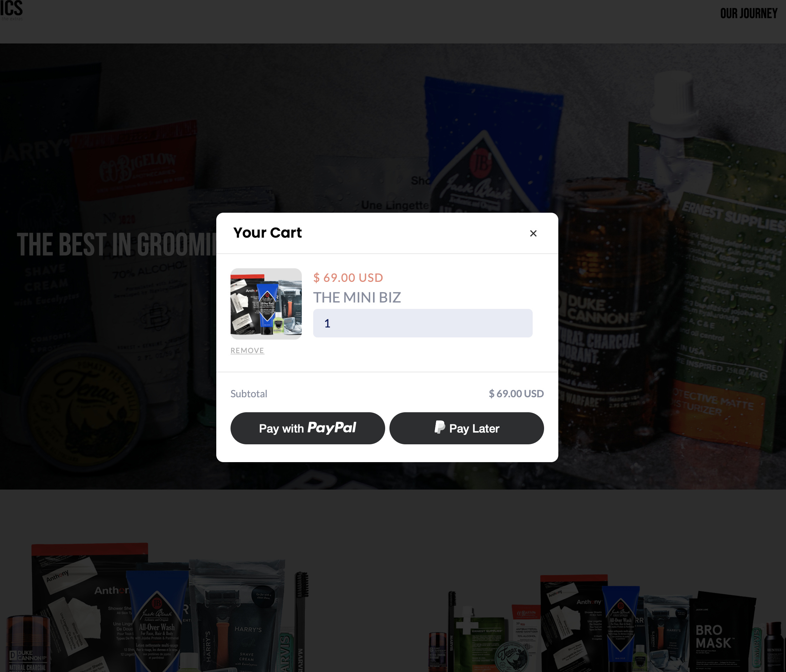The image size is (786, 672).
Task: Click the Subtotal label
Action: (x=249, y=394)
